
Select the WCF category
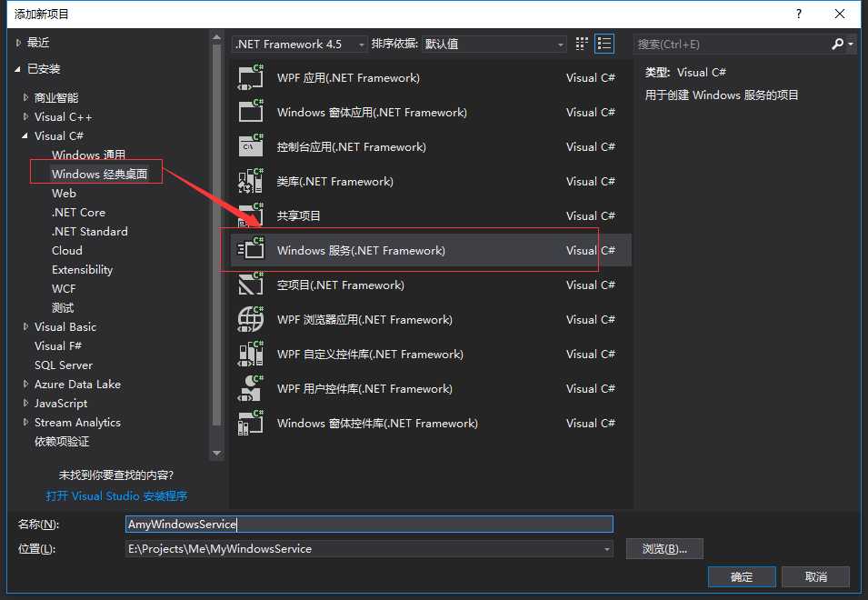[x=64, y=289]
